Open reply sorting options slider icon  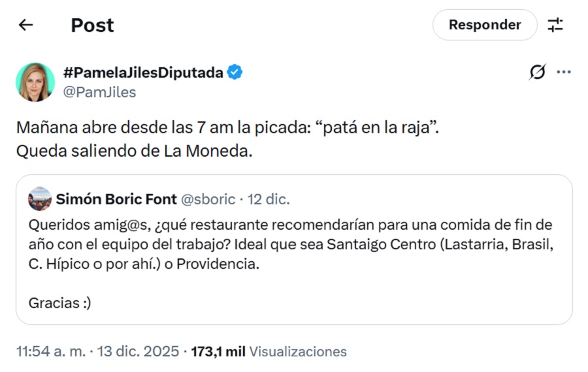click(555, 25)
